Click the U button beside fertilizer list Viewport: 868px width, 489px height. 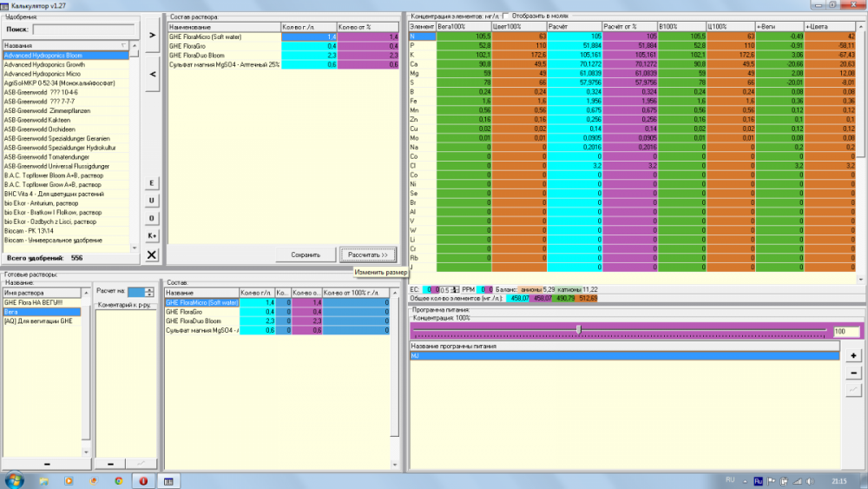[152, 201]
